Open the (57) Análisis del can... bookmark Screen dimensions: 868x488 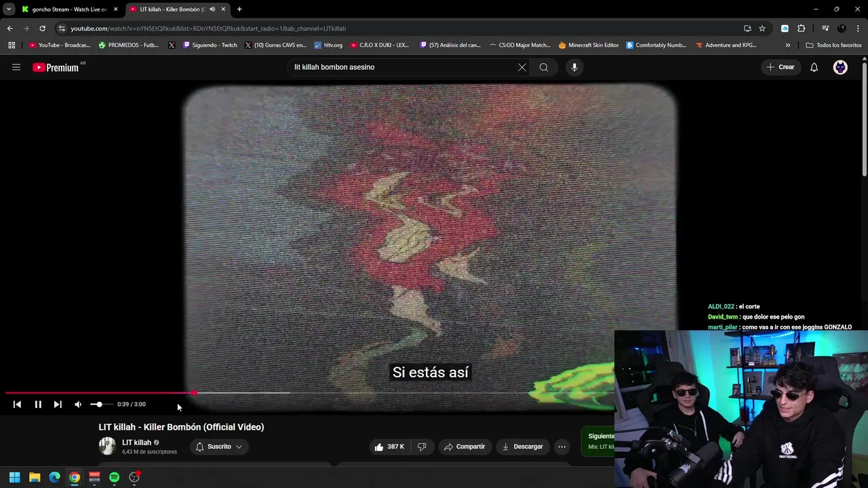coord(450,45)
